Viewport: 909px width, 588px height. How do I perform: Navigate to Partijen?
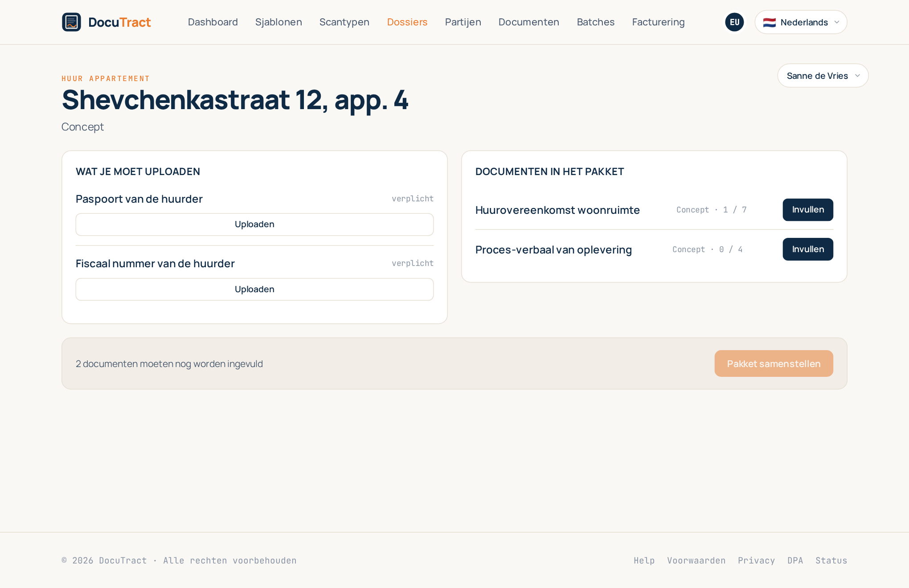coord(463,22)
